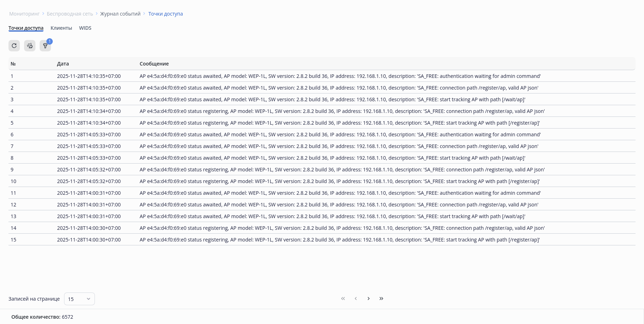
Task: Open the filter funnel button
Action: click(45, 46)
